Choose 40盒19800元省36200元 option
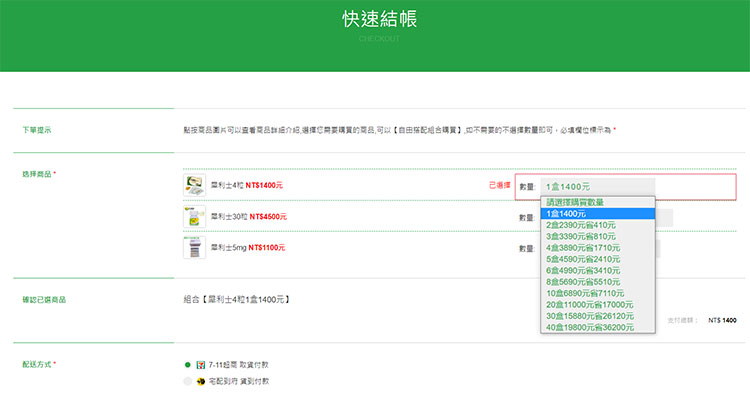The width and height of the screenshot is (750, 403). (598, 327)
